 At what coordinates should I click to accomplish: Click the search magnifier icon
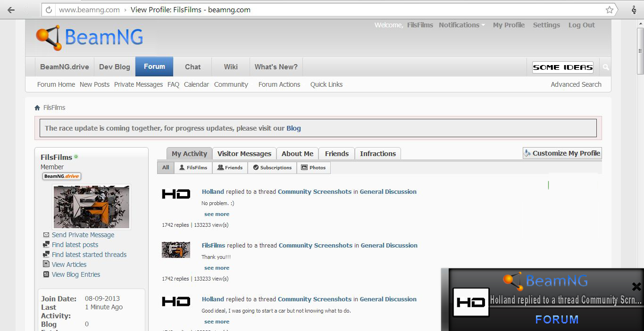[x=606, y=67]
